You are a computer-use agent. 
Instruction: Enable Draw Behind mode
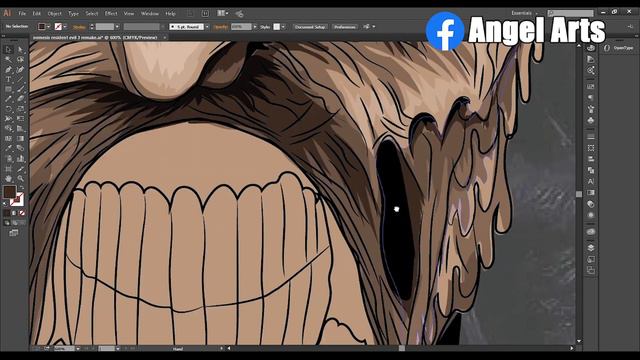[14, 223]
